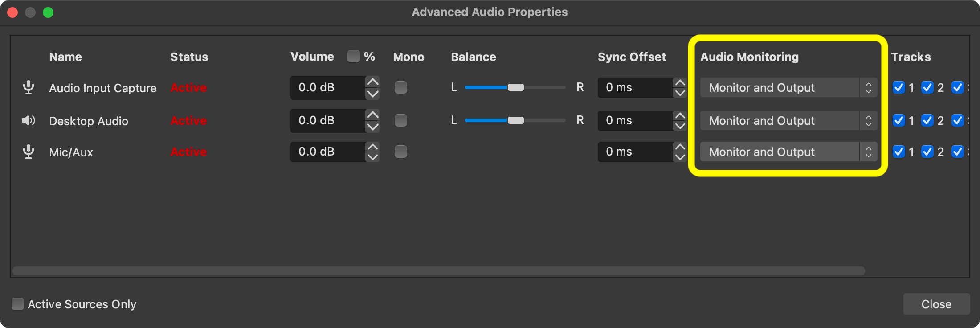Decrease sync offset for Audio Input Capture

[x=680, y=94]
